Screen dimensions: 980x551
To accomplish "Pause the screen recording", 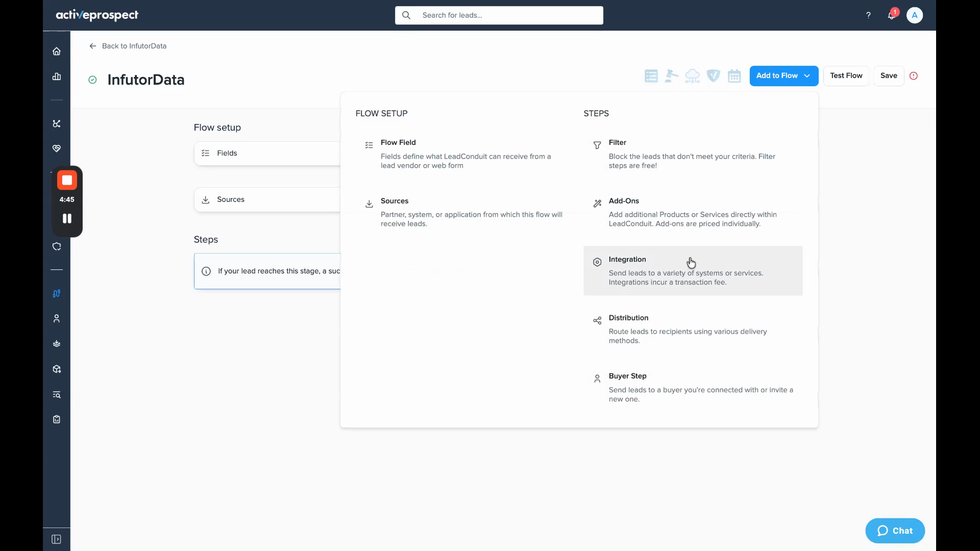I will pyautogui.click(x=67, y=218).
